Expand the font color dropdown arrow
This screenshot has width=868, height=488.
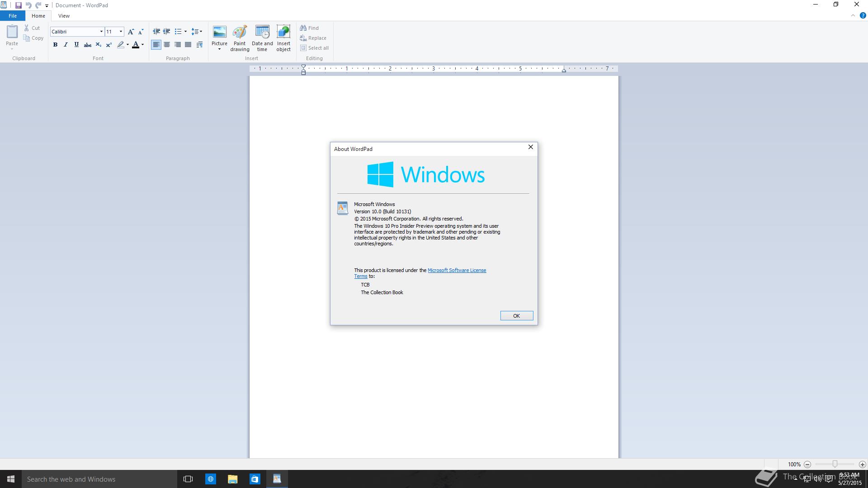[142, 45]
